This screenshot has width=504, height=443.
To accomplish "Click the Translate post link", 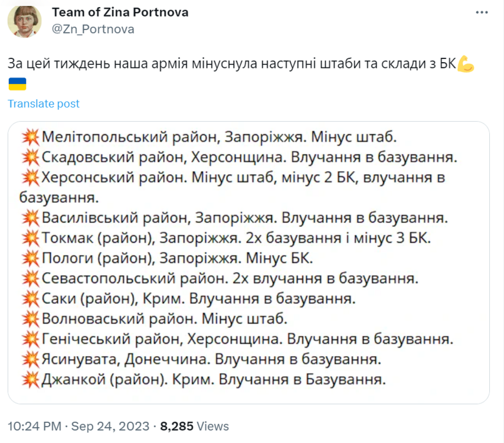I will point(43,103).
